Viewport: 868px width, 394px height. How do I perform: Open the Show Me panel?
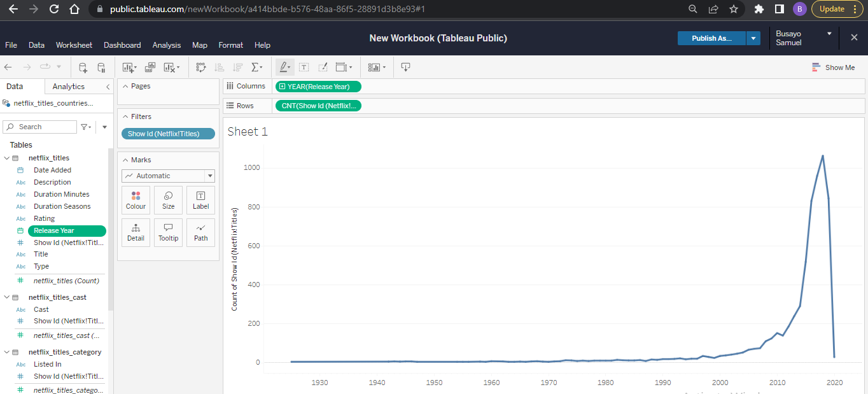tap(834, 67)
